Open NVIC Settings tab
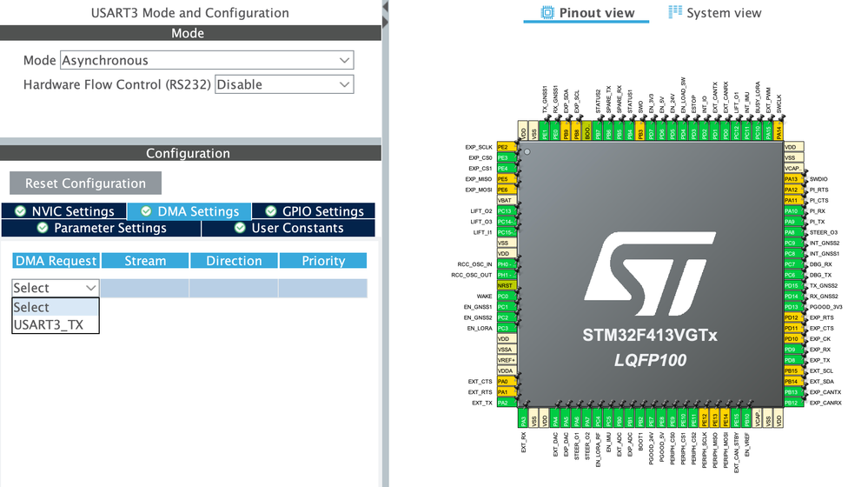Image resolution: width=868 pixels, height=487 pixels. (x=64, y=211)
